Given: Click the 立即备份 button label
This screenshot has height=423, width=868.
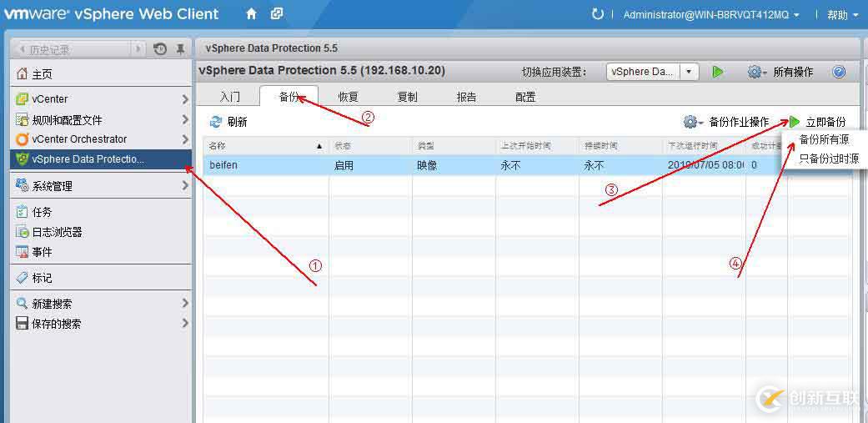Looking at the screenshot, I should [826, 123].
